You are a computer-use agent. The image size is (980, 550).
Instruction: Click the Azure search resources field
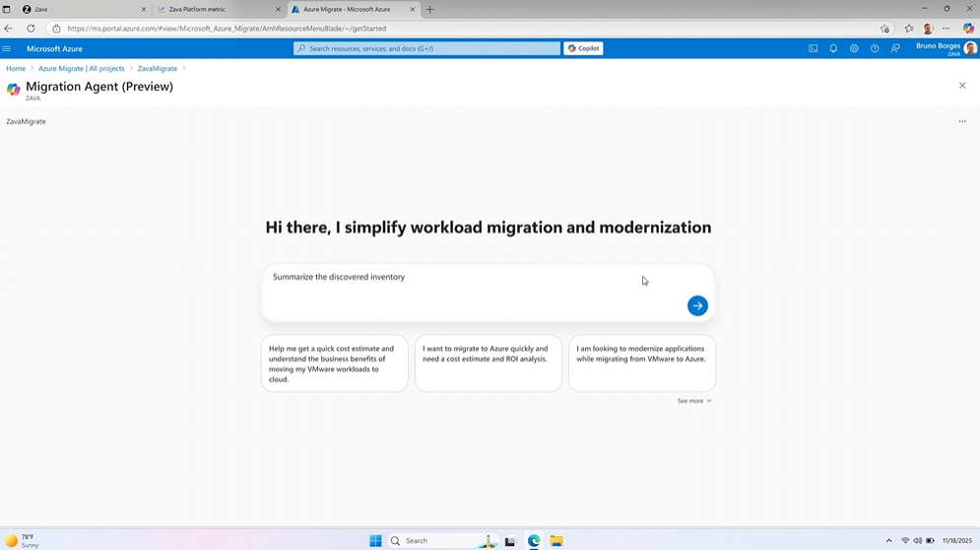[x=426, y=48]
